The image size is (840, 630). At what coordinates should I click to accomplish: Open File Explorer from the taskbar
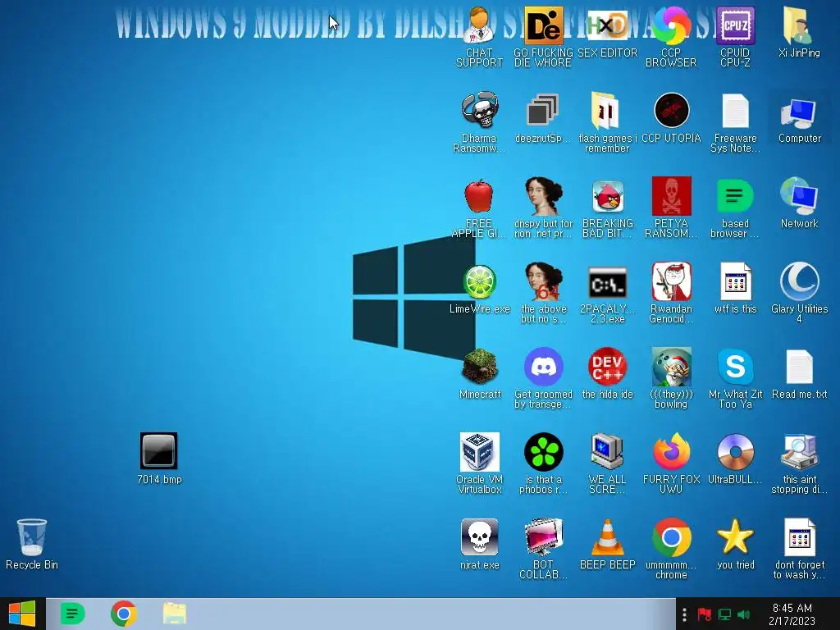[175, 614]
